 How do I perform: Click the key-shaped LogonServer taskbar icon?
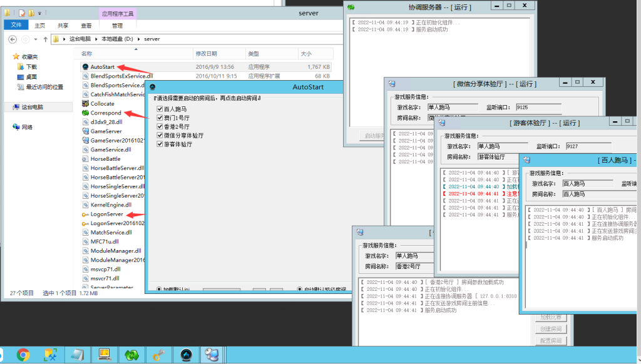(x=159, y=355)
